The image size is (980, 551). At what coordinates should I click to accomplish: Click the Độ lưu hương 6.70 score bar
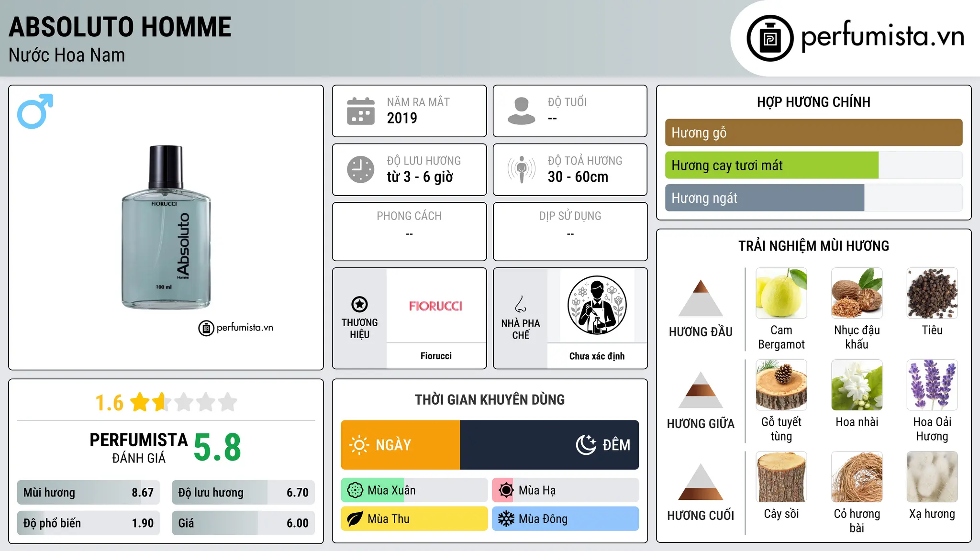pos(243,492)
